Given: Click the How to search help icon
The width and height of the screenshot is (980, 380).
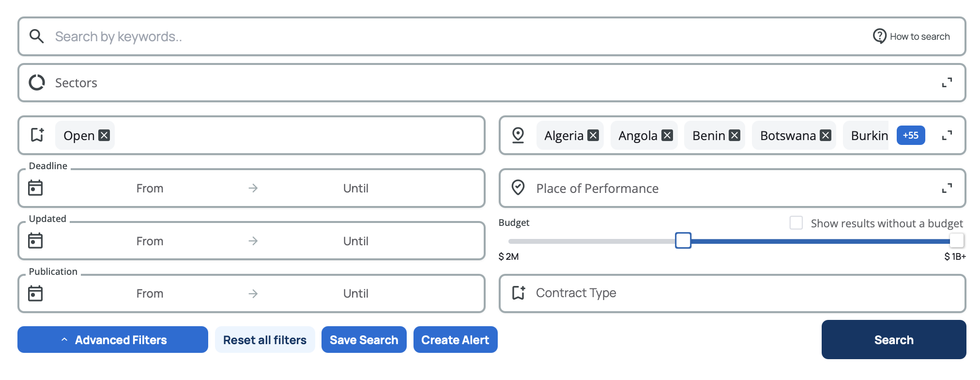Looking at the screenshot, I should [879, 36].
